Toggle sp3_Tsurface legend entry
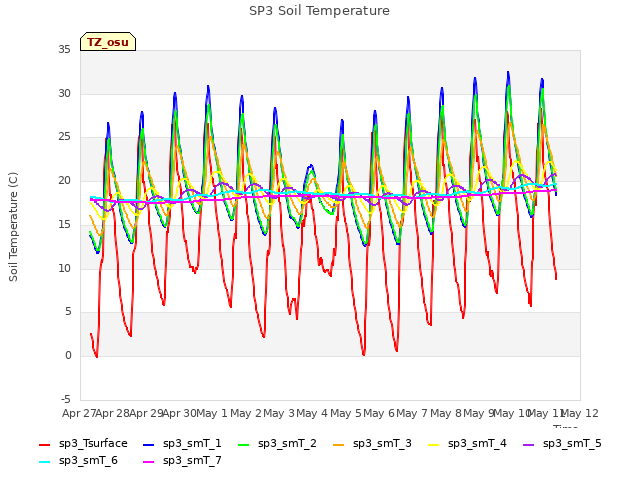The image size is (640, 480). click(83, 444)
